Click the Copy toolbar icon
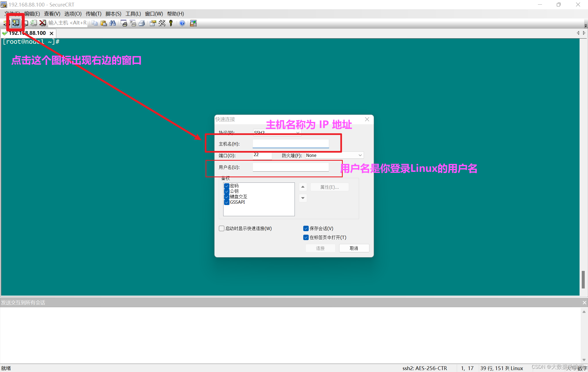Screen dimensions: 588x372 94,23
